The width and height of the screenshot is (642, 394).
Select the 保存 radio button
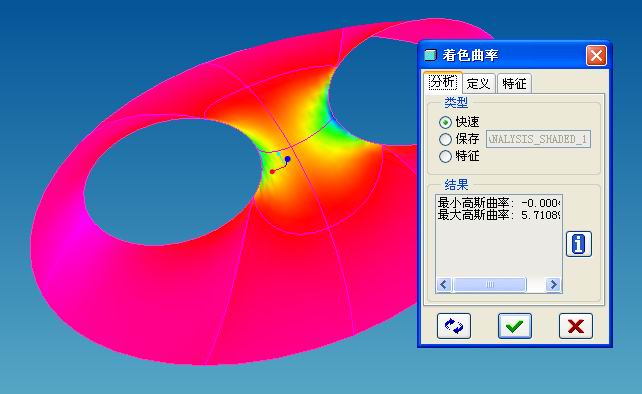point(445,139)
